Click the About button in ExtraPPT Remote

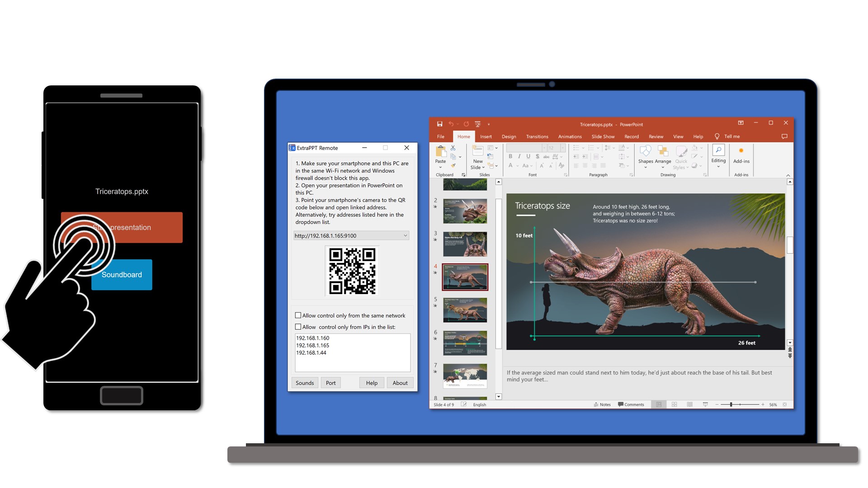click(400, 383)
